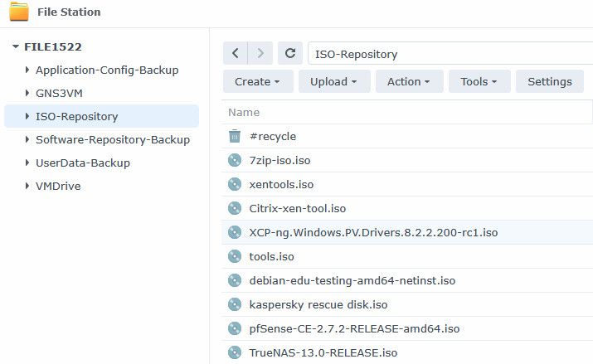Refresh the folder listing
This screenshot has width=593, height=364.
click(289, 53)
